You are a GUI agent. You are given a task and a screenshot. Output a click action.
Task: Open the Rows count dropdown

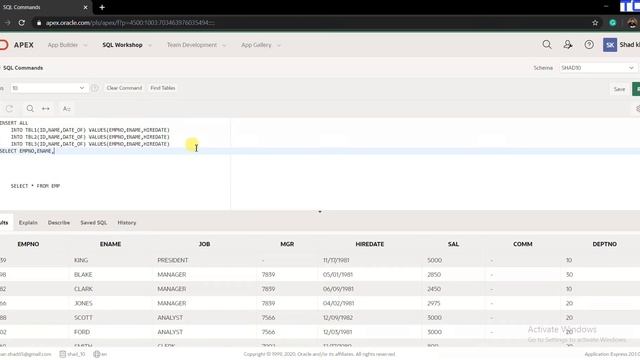[49, 88]
